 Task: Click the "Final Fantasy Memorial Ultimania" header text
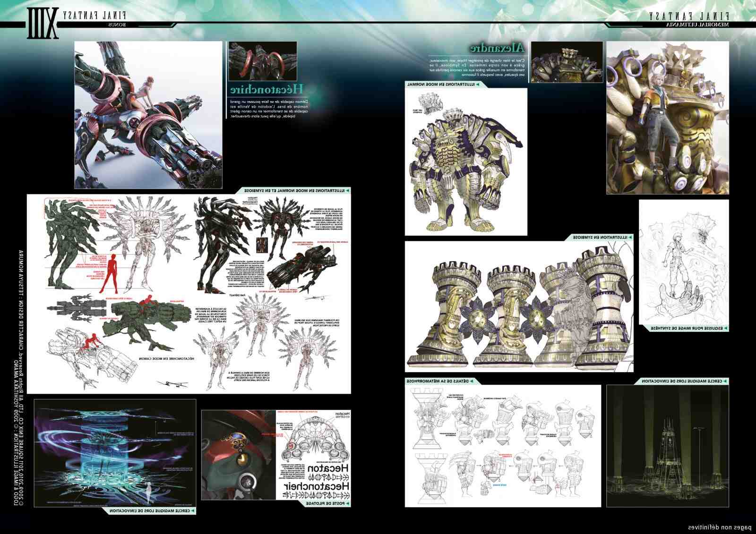(x=690, y=19)
